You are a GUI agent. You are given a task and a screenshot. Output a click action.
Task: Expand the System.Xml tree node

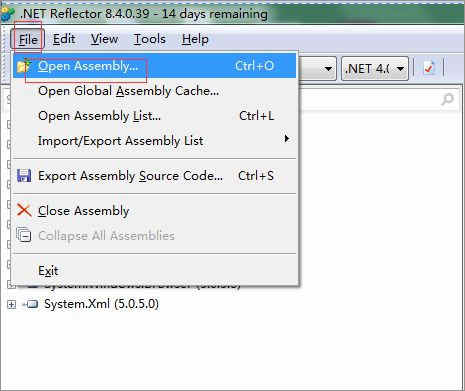[x=12, y=304]
